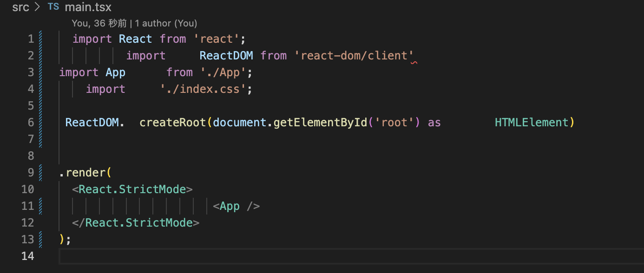Open the src folder breadcrumb
The width and height of the screenshot is (644, 273).
pos(20,7)
